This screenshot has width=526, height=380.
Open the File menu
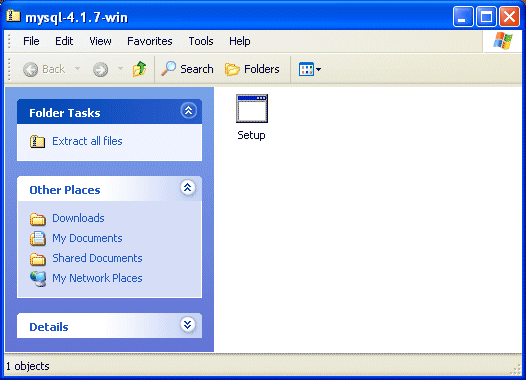[31, 41]
